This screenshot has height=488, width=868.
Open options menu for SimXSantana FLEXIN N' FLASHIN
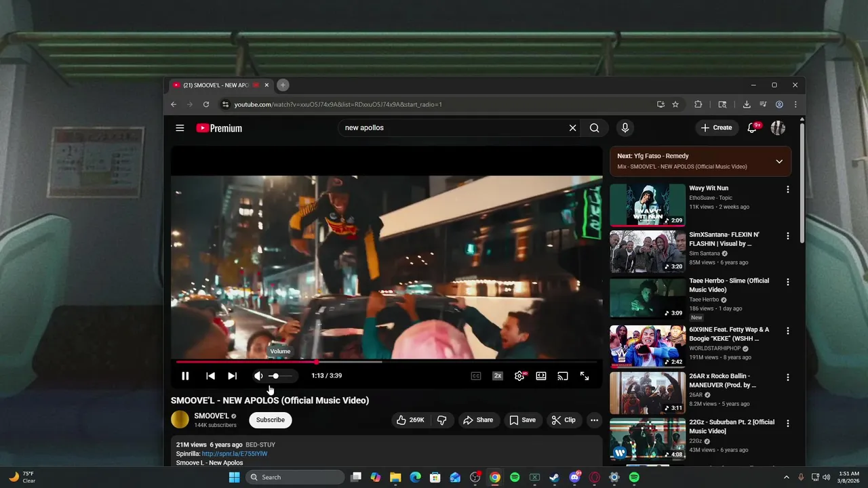[787, 236]
